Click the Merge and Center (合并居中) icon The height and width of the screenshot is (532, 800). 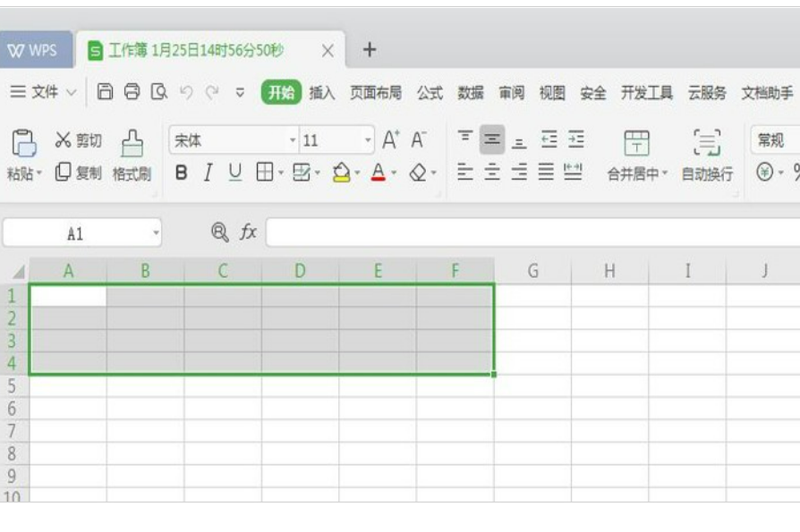click(637, 141)
